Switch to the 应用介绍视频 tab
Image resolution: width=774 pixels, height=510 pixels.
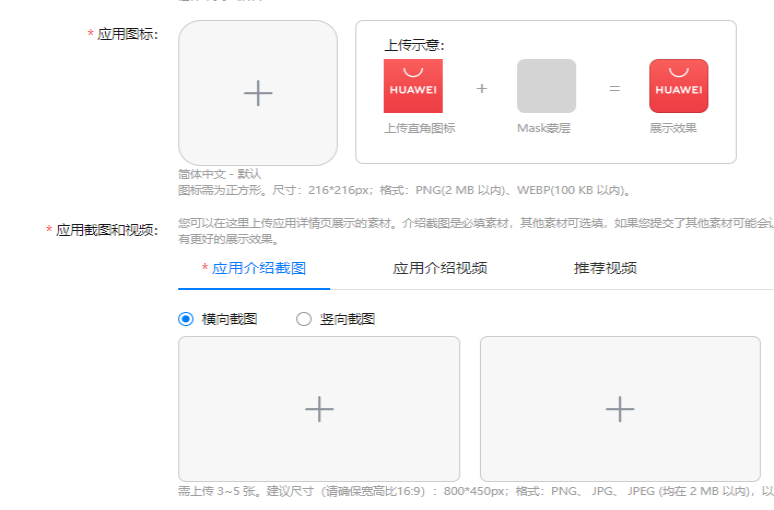(x=440, y=268)
